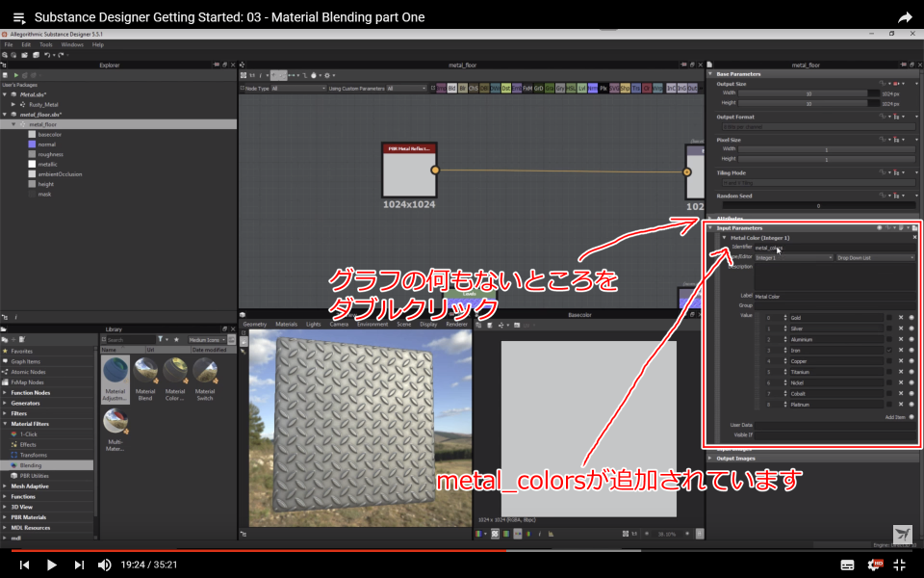Open the Integer 1 type dropdown
The width and height of the screenshot is (924, 578).
(x=794, y=258)
